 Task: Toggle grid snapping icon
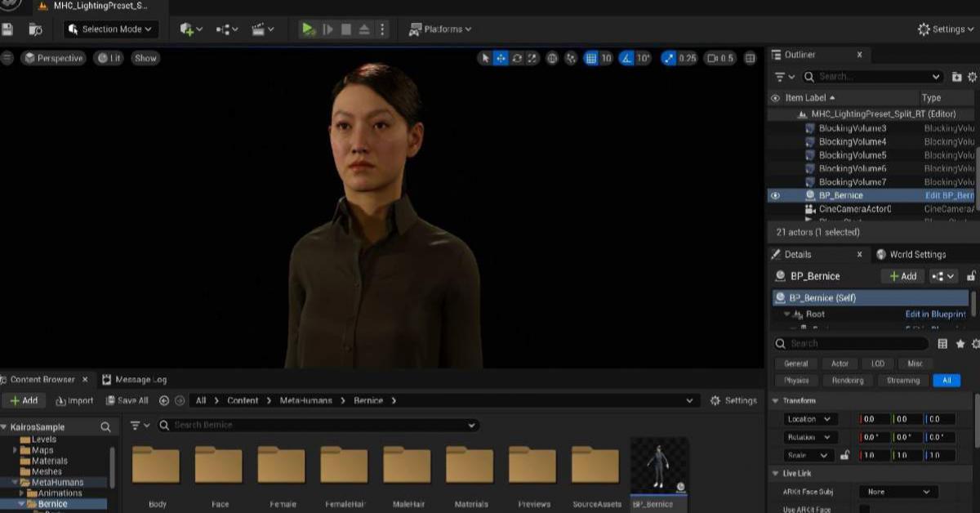click(591, 58)
